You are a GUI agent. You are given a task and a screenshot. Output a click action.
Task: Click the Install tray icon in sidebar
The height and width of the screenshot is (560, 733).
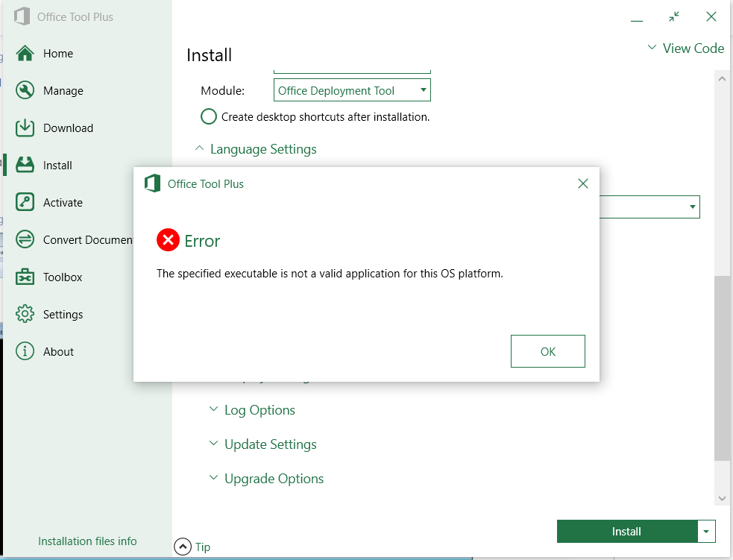click(x=25, y=165)
